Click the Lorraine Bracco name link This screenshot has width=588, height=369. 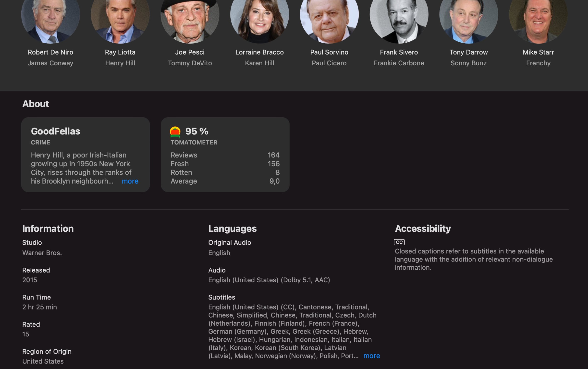[259, 52]
